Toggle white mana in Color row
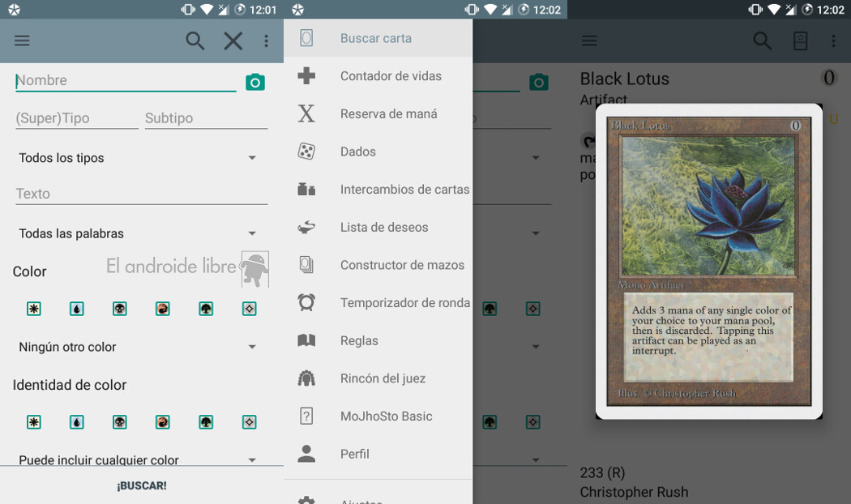 tap(34, 309)
